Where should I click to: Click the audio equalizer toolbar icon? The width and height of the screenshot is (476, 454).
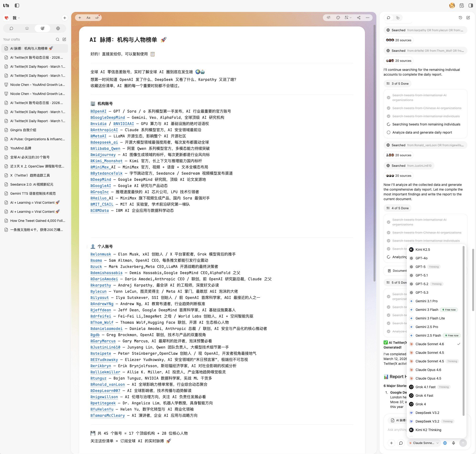coord(328,18)
